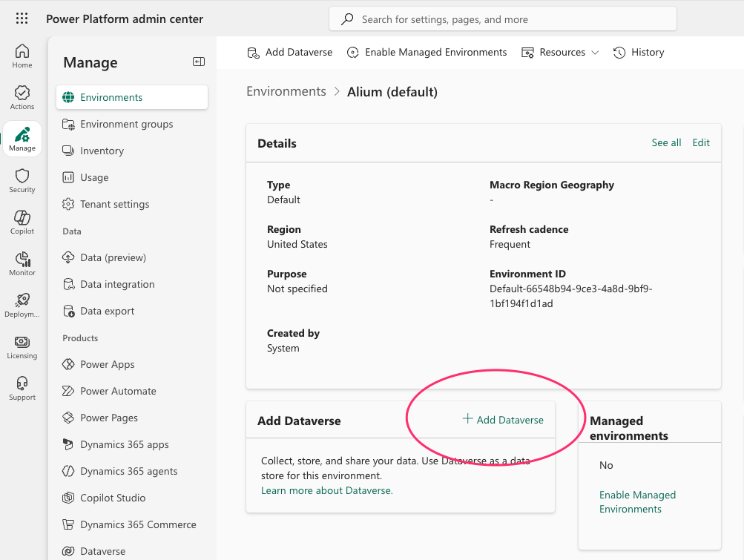The image size is (744, 560).
Task: Open the Dataverse nav item
Action: tap(132, 551)
